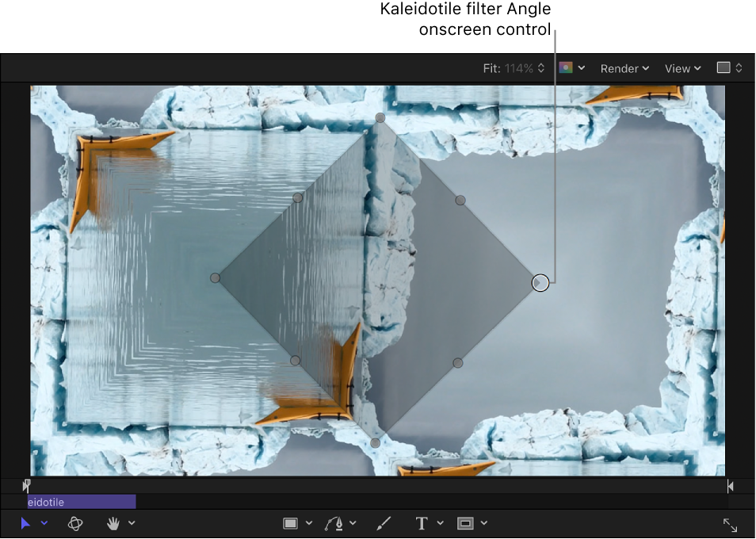
Task: Open the Mask tool dropdown arrow
Action: click(x=485, y=523)
